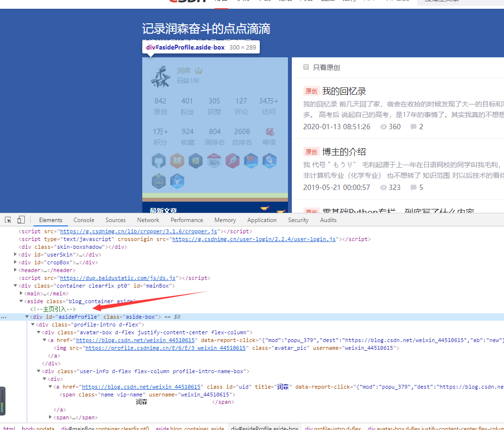This screenshot has width=504, height=430.
Task: Open the Sources tab
Action: pos(116,220)
